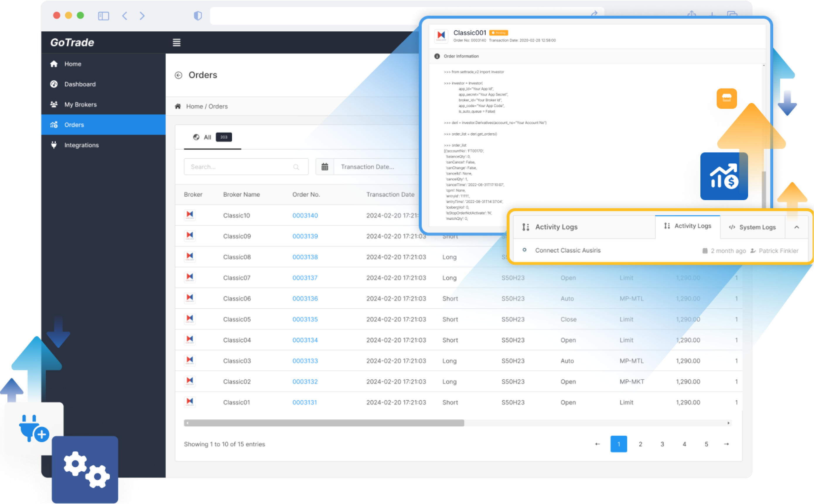Click the browser sidebar toggle icon
The height and width of the screenshot is (504, 814).
(x=103, y=16)
